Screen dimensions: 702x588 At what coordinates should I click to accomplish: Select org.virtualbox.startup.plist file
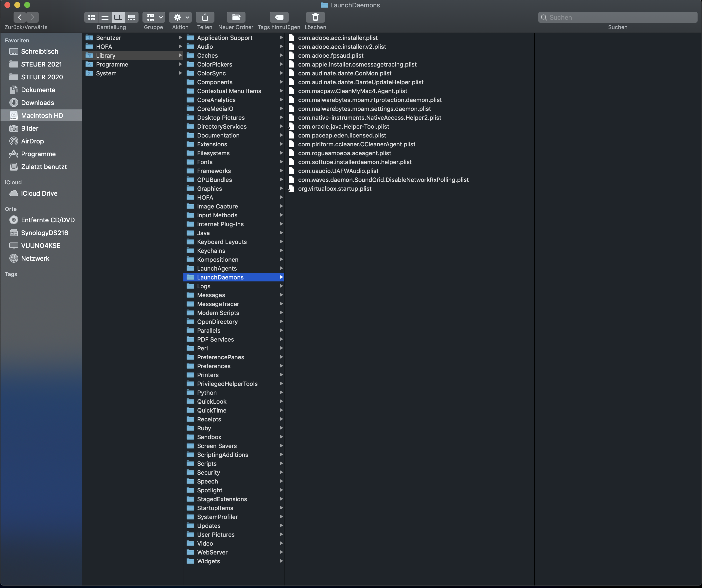click(x=335, y=189)
